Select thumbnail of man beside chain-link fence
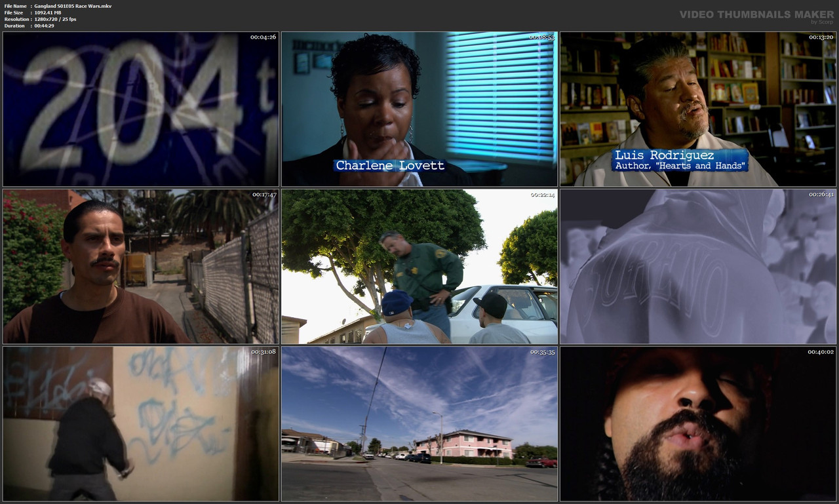Viewport: 839px width, 504px height. 141,267
